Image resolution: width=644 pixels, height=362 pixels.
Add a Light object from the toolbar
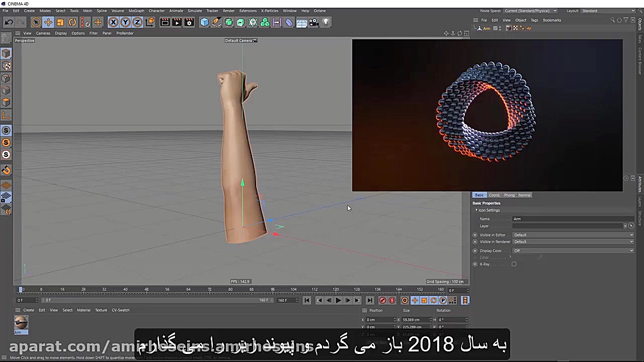(x=326, y=22)
